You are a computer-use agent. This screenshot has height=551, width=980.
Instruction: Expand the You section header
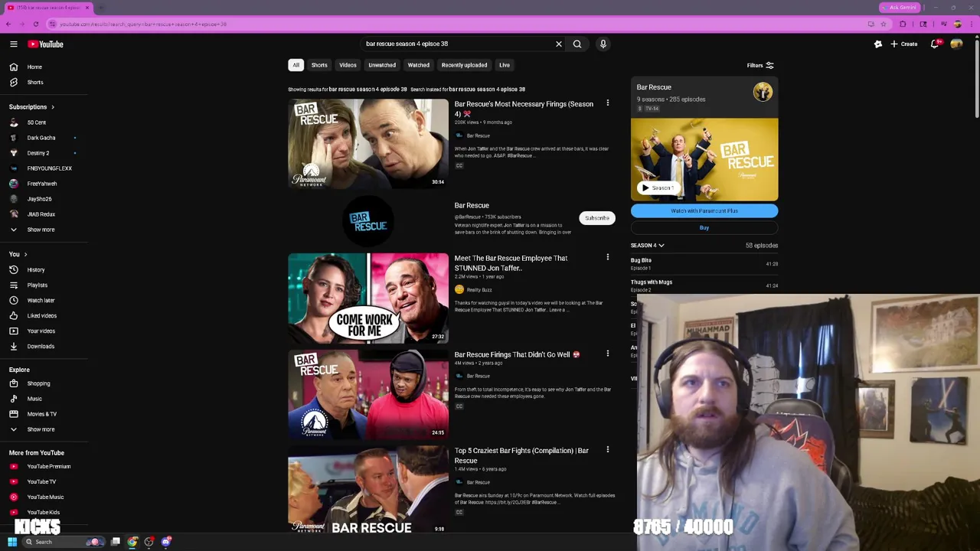pyautogui.click(x=18, y=254)
